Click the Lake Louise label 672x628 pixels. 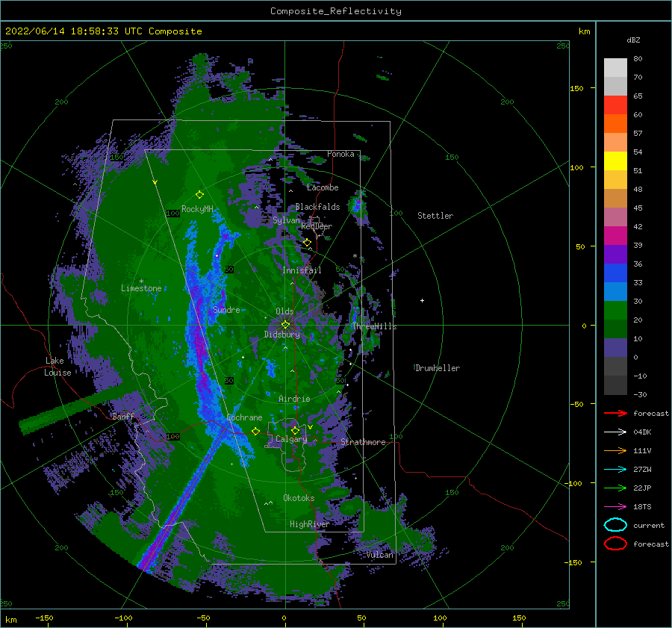click(57, 367)
